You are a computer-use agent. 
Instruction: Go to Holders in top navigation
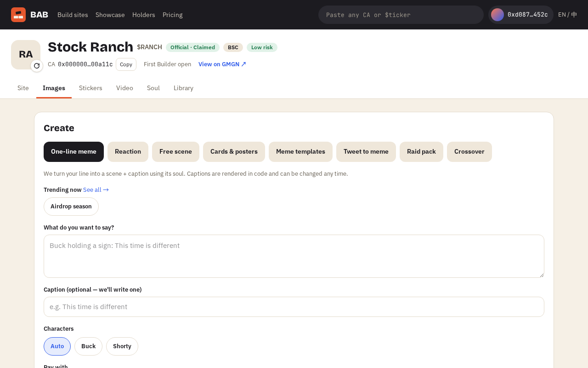click(x=144, y=15)
